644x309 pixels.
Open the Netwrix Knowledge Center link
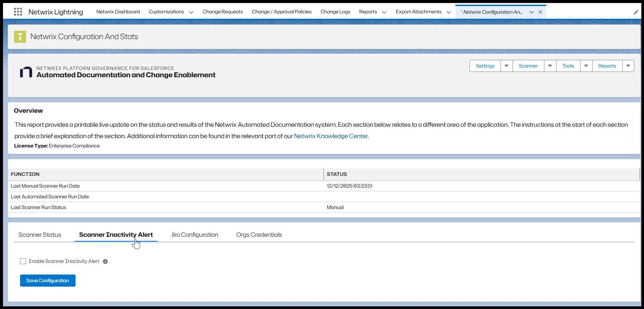331,136
